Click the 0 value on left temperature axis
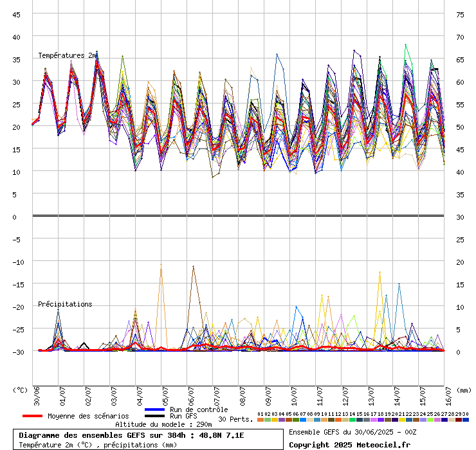Image resolution: width=476 pixels, height=450 pixels. tap(15, 217)
